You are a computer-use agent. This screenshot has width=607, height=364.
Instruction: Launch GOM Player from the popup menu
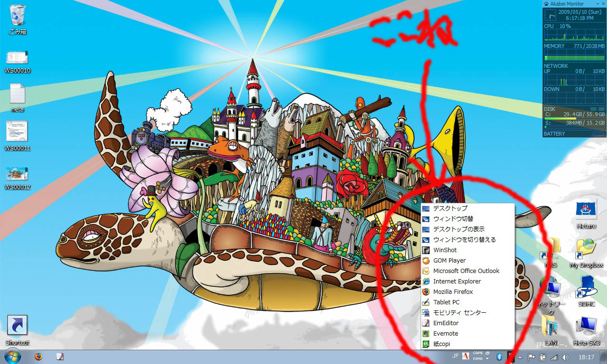(x=468, y=260)
